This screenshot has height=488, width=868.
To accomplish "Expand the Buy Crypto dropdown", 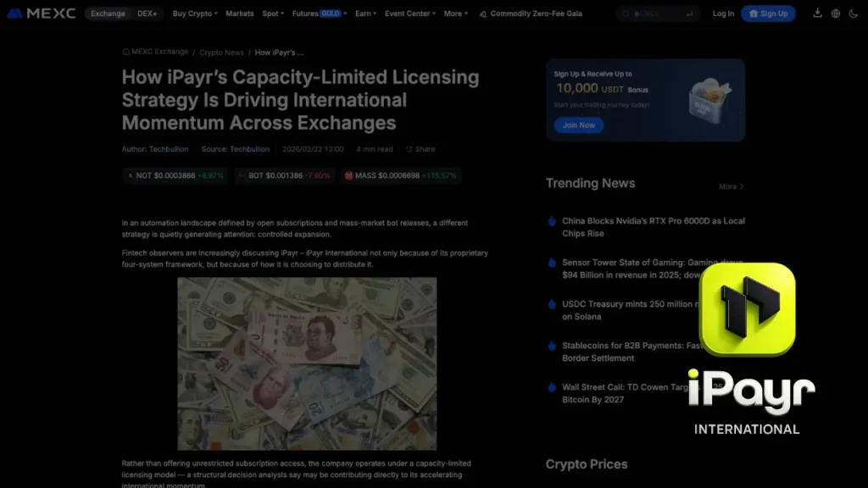I will [192, 14].
